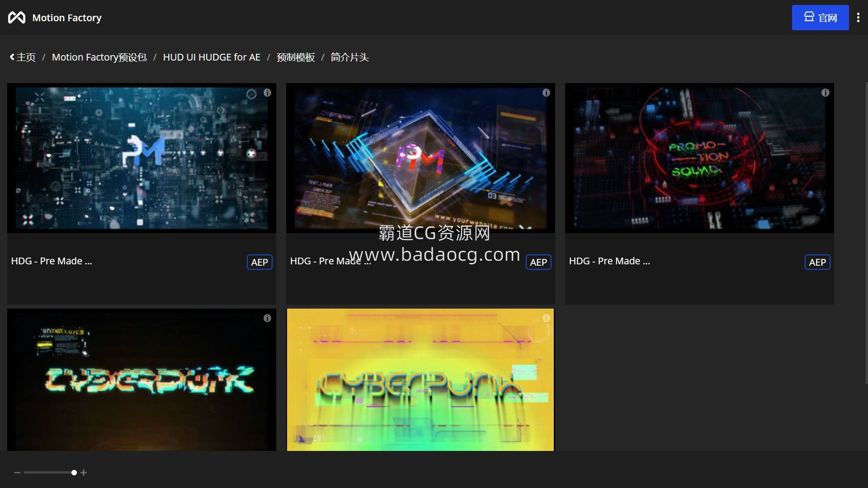The image size is (868, 488).
Task: Click AEP badge on the Promotion Squad card
Action: tap(817, 262)
